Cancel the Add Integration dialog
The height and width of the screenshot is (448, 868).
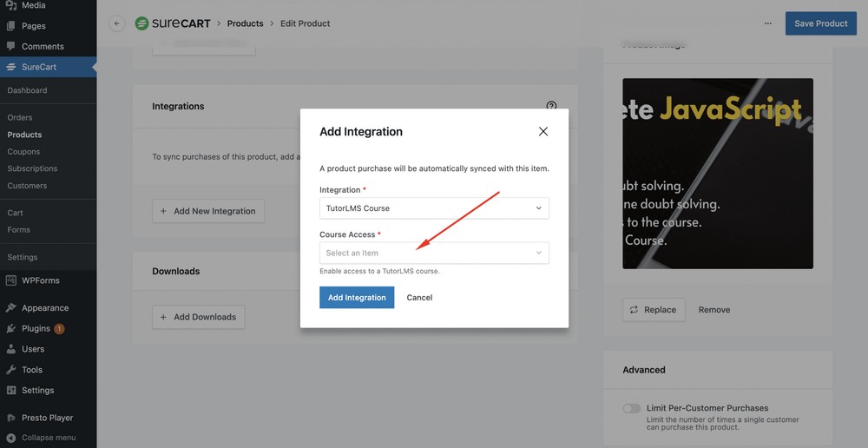pyautogui.click(x=419, y=298)
